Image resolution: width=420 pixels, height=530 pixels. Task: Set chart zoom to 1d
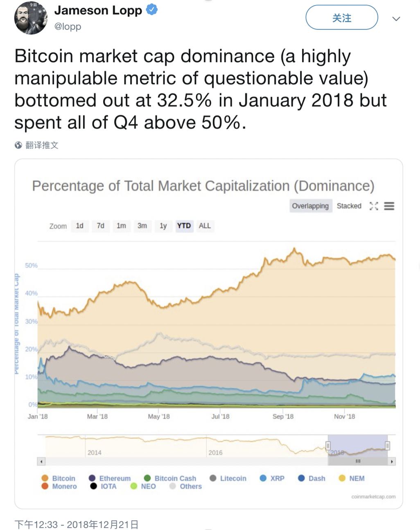79,226
